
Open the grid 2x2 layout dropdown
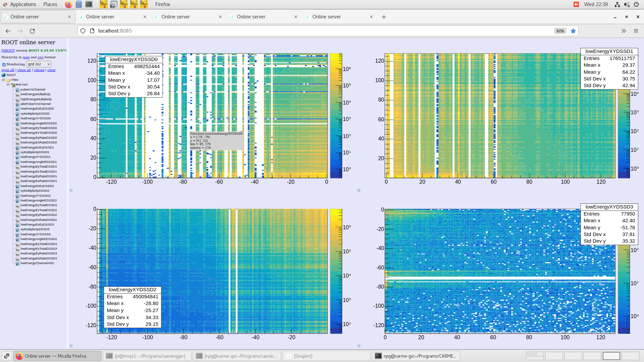39,64
